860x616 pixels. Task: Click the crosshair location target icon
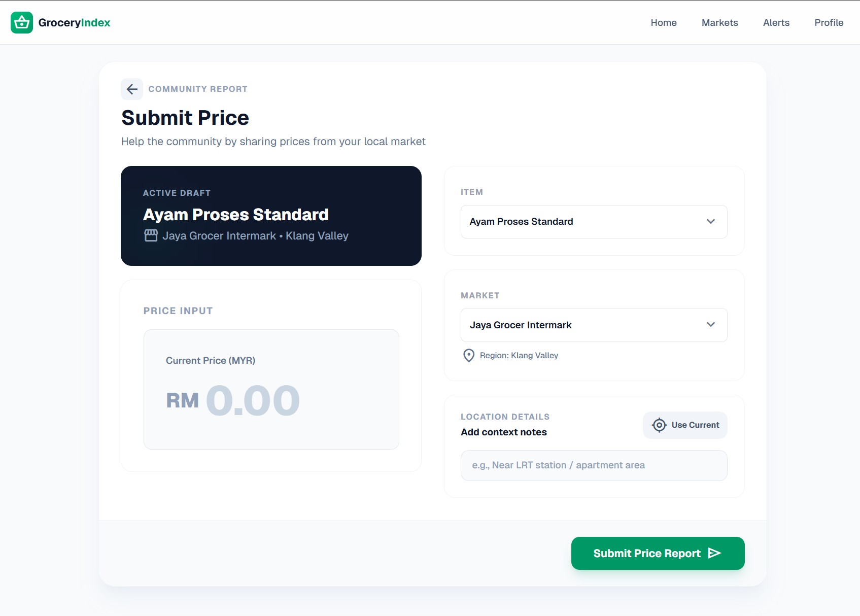(659, 425)
